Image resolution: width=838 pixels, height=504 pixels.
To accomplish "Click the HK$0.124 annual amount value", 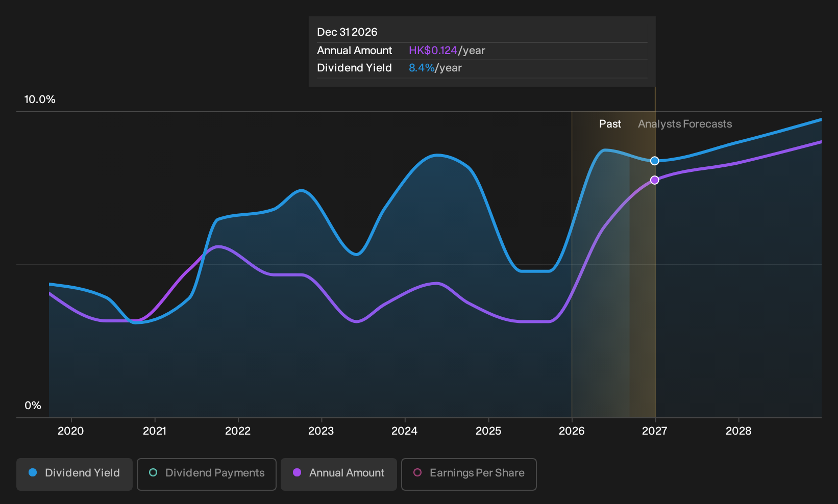I will (x=433, y=51).
